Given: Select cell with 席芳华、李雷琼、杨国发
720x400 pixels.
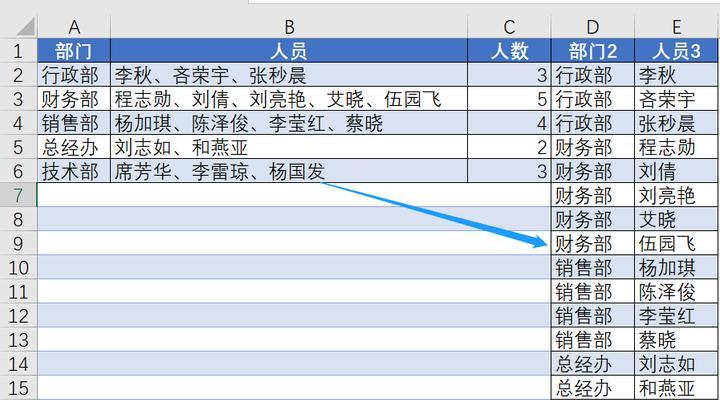Looking at the screenshot, I should point(289,171).
